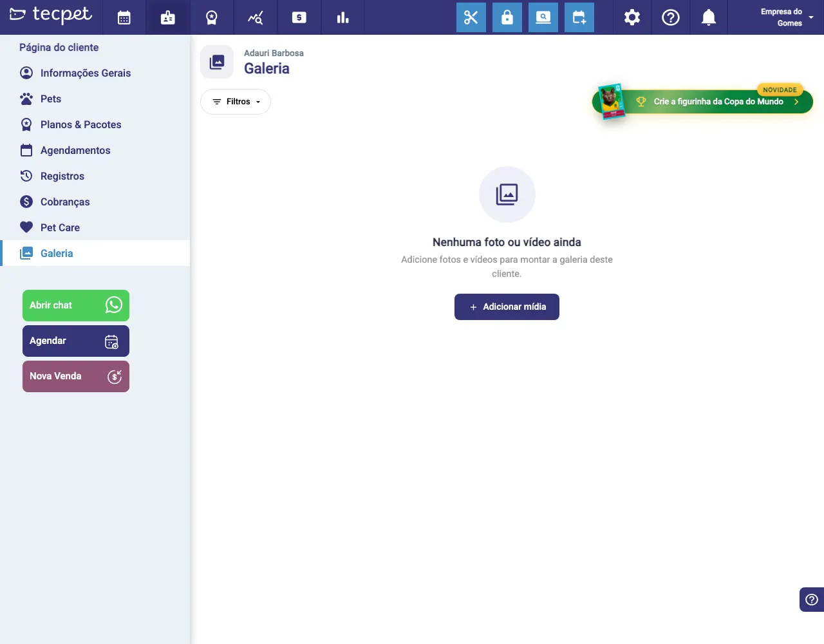Open the bar chart reports icon

(x=343, y=17)
